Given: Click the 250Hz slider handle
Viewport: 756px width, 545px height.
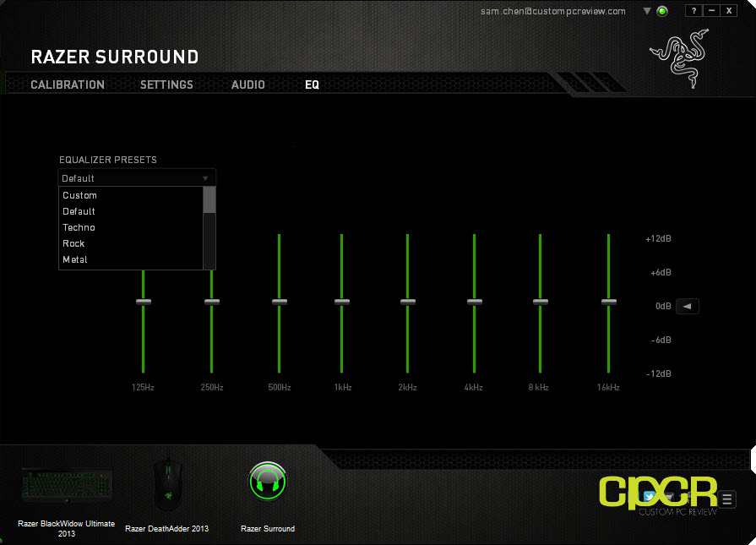Looking at the screenshot, I should 212,302.
